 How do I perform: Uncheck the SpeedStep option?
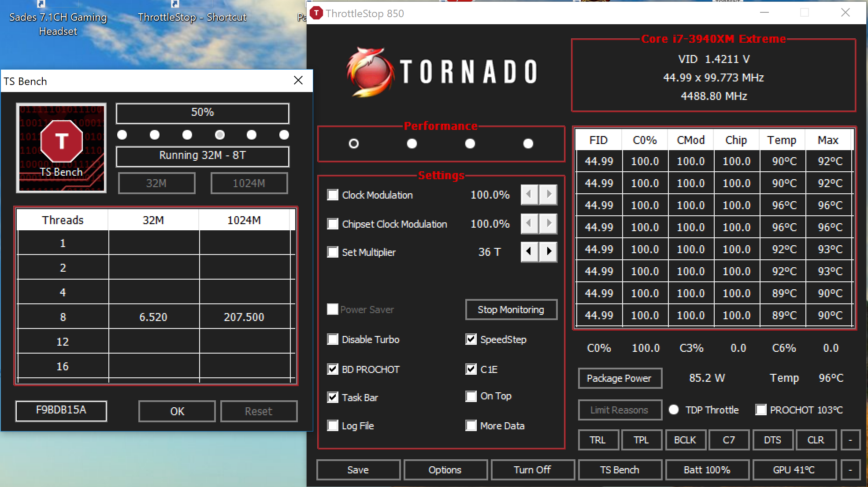click(471, 339)
